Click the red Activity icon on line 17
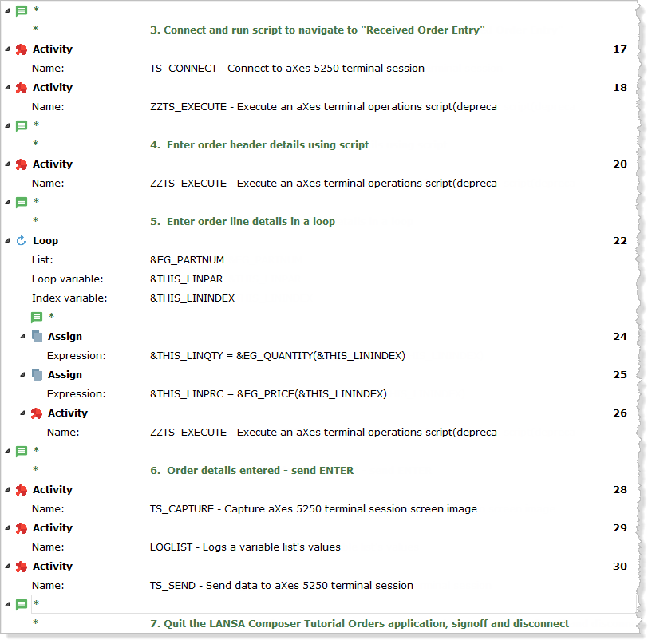The height and width of the screenshot is (644, 652). [x=22, y=49]
